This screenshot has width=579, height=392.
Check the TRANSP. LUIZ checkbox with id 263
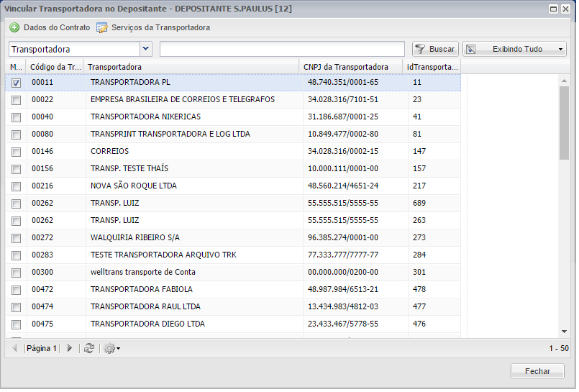[x=16, y=221]
